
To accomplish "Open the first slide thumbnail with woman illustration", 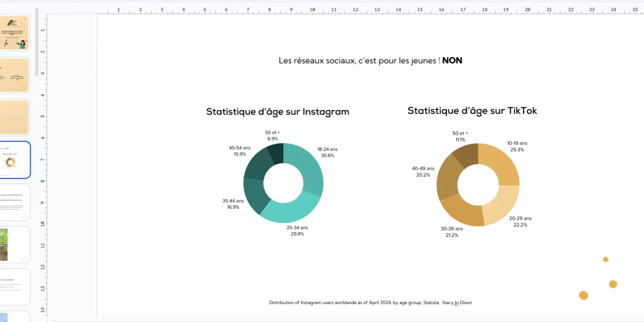I will click(15, 33).
